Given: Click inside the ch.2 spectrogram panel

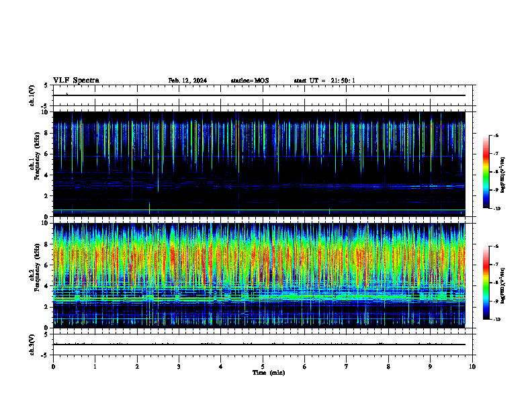Looking at the screenshot, I should coord(259,275).
